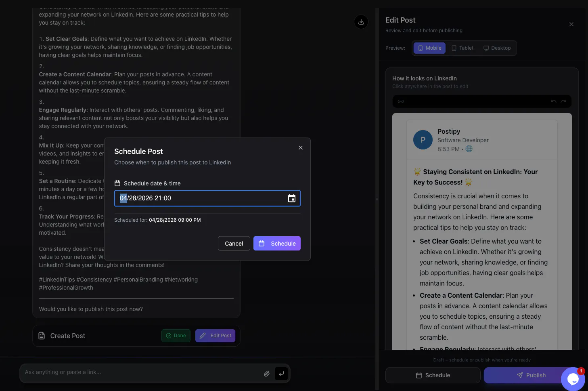This screenshot has width=588, height=391.
Task: Switch preview to Mobile
Action: click(430, 48)
